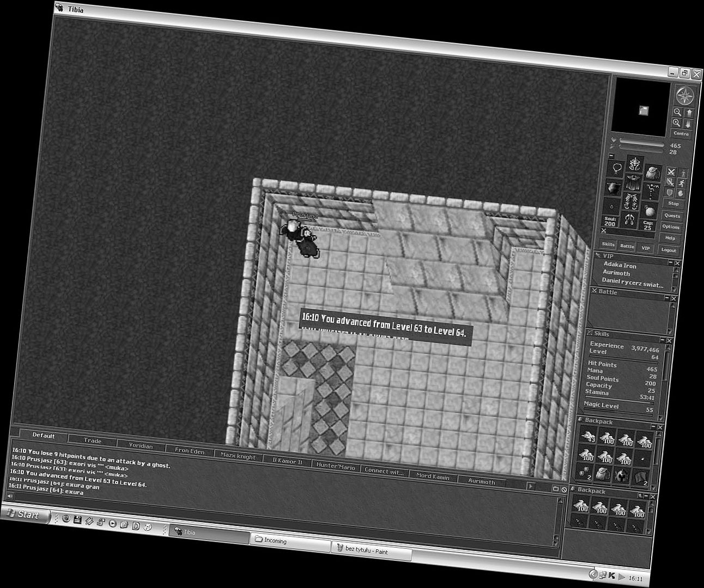Click the leg armor equipment slot
Screen dimensions: 704x588
pos(631,201)
